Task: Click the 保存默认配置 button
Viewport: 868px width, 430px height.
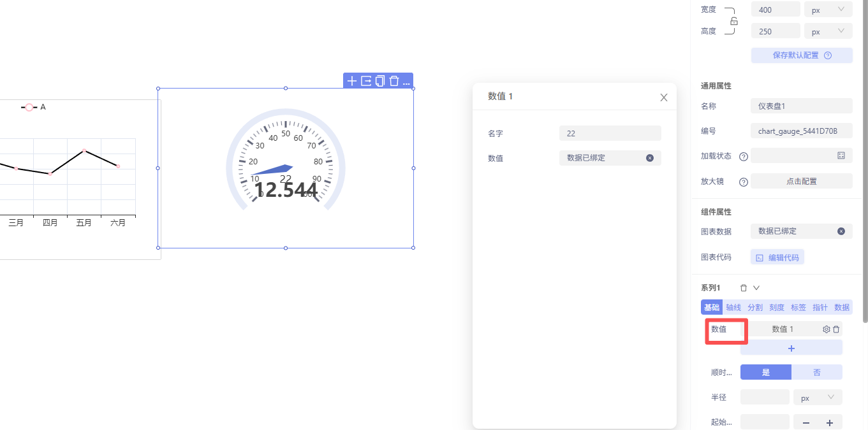Action: [x=802, y=55]
